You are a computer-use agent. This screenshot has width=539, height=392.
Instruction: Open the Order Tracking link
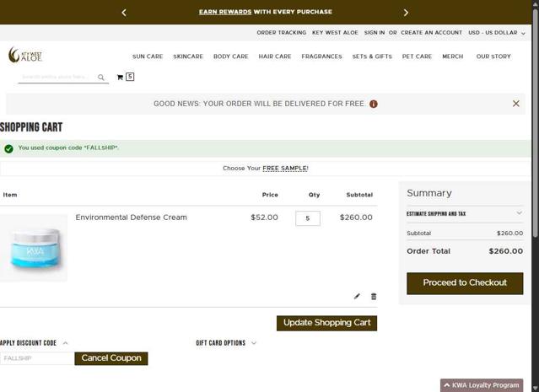(x=281, y=33)
